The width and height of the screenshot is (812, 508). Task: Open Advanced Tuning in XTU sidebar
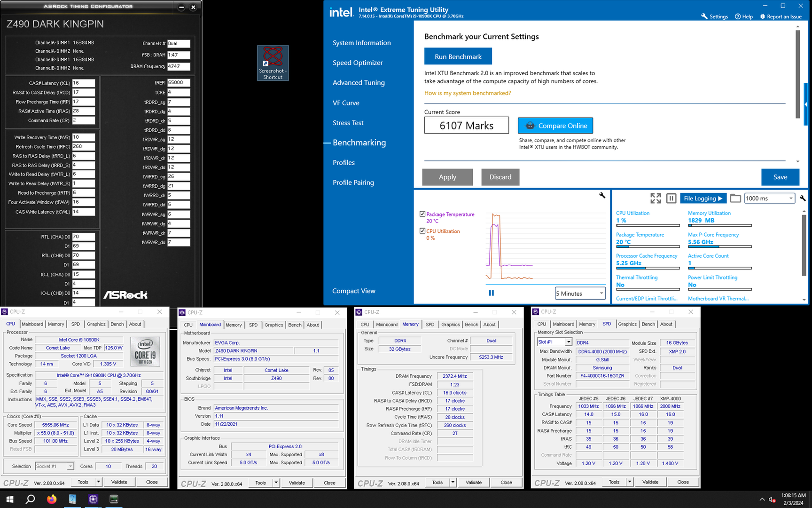pyautogui.click(x=359, y=83)
